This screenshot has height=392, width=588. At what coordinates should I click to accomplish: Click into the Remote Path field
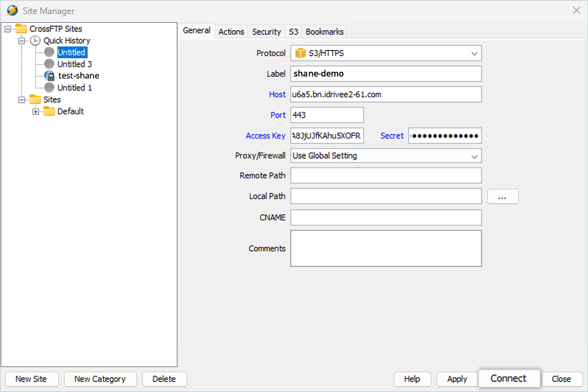tap(386, 176)
